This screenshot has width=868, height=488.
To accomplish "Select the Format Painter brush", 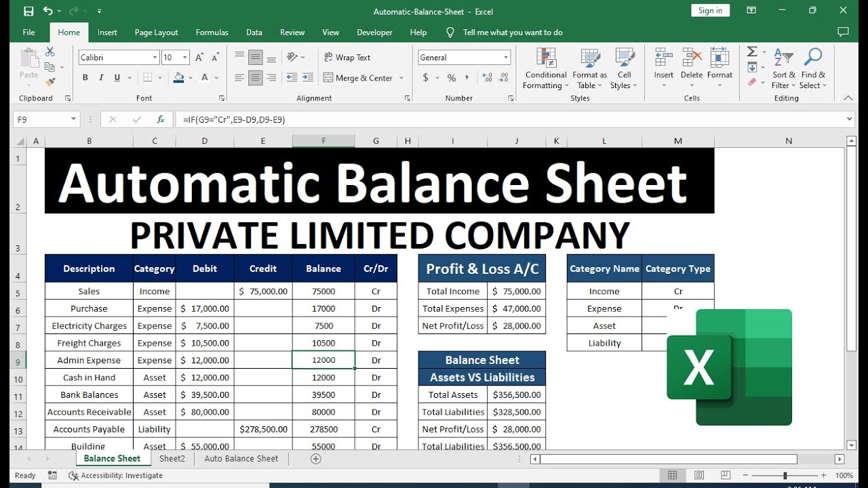I will 50,82.
